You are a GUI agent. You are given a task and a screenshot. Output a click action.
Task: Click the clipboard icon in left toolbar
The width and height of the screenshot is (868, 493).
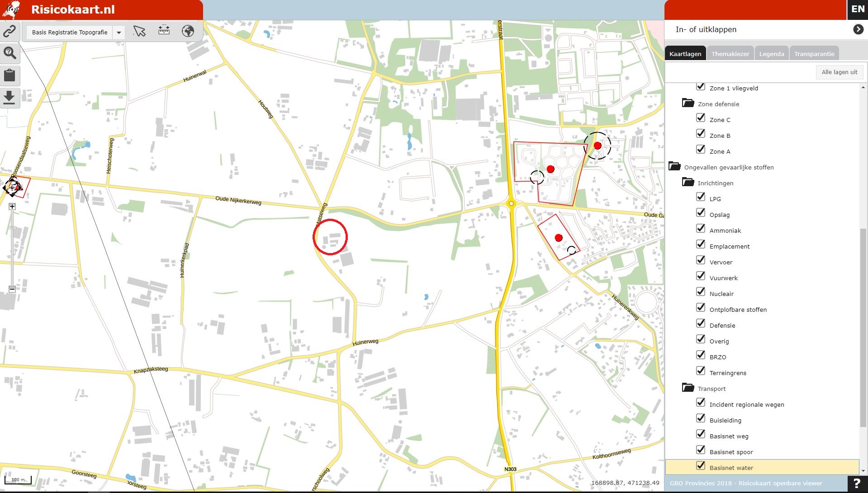pyautogui.click(x=9, y=75)
